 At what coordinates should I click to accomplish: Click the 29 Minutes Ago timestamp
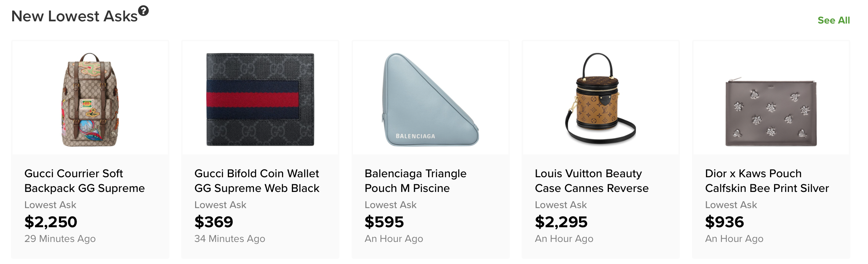click(60, 239)
